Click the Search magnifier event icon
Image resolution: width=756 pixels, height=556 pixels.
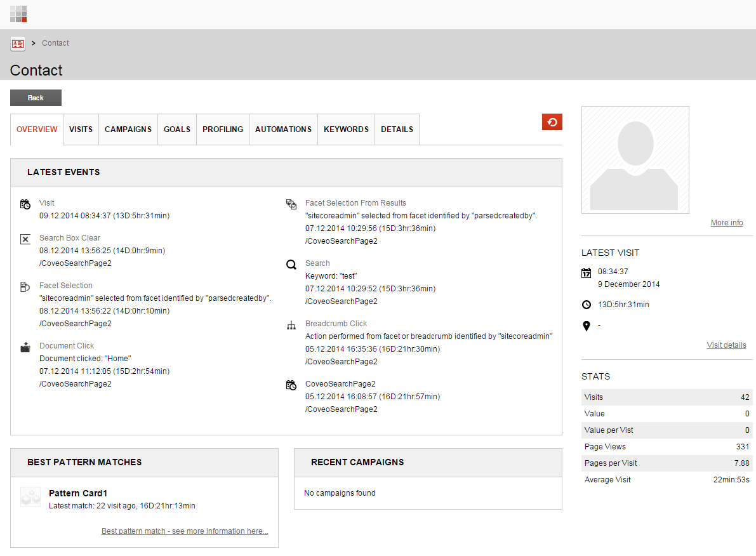pyautogui.click(x=291, y=264)
